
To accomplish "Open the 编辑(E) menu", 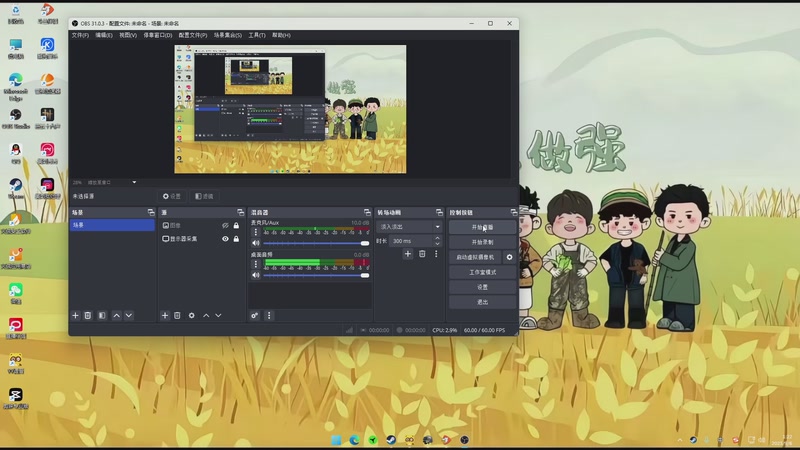I will click(104, 35).
